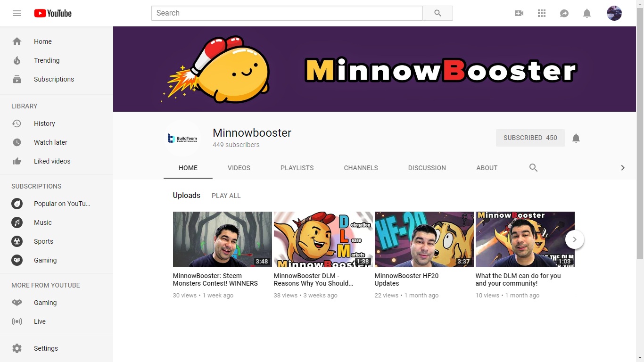Click the '449 subscribers' text
Viewport: 644px width, 362px height.
236,145
